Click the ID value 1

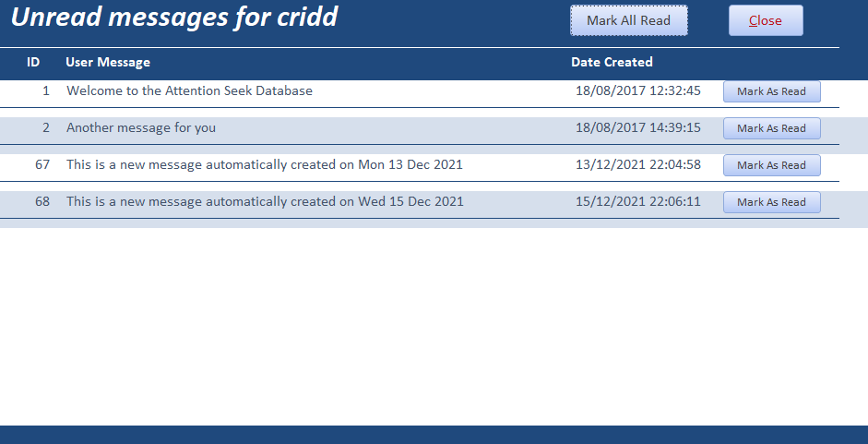[x=46, y=90]
